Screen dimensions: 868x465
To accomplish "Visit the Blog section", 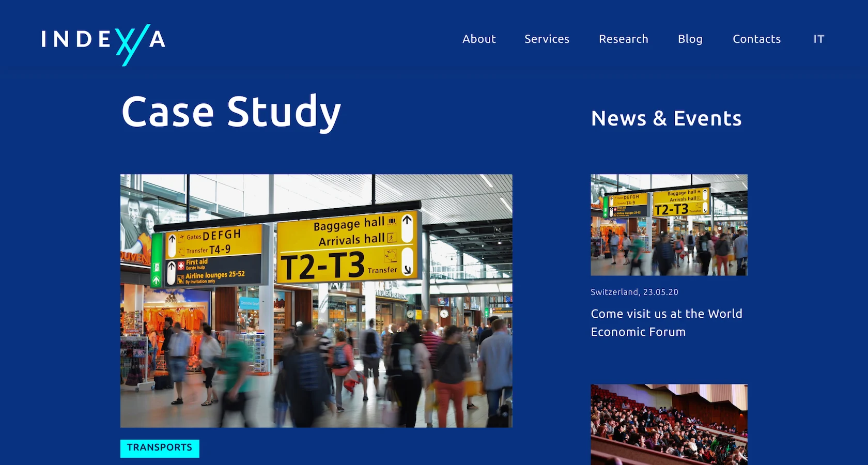I will 690,39.
